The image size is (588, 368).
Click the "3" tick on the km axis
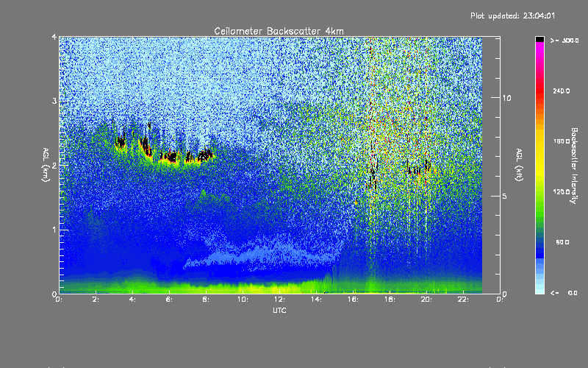(54, 101)
